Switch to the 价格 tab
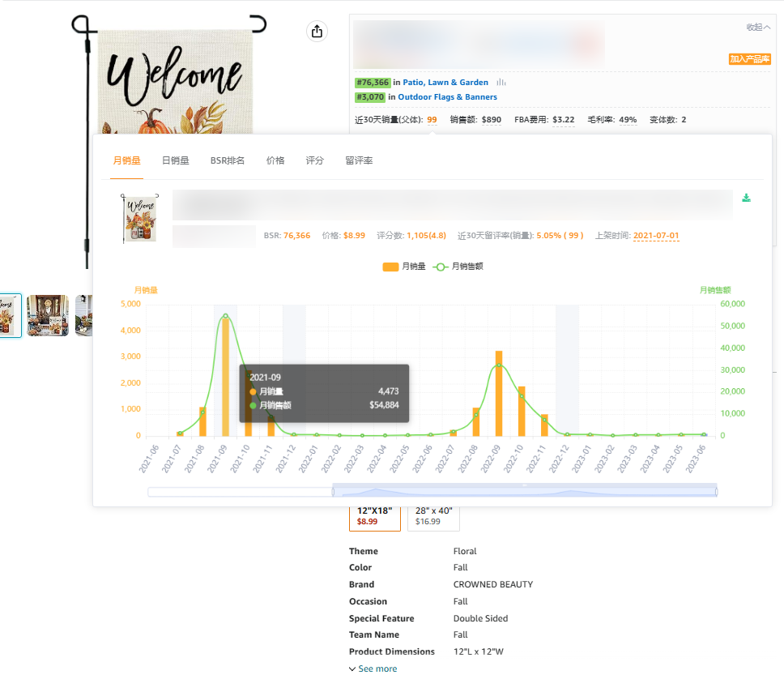784x679 pixels. [275, 160]
